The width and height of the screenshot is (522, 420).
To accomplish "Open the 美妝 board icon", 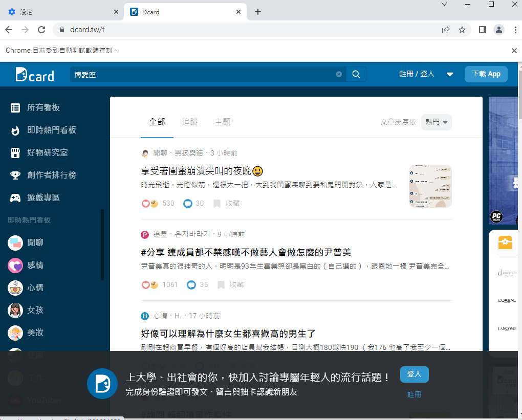I will click(x=15, y=333).
